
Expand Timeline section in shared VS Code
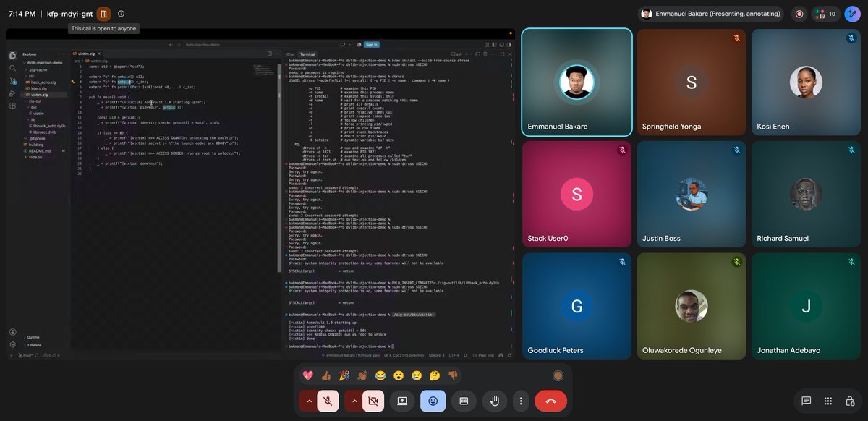[x=34, y=345]
